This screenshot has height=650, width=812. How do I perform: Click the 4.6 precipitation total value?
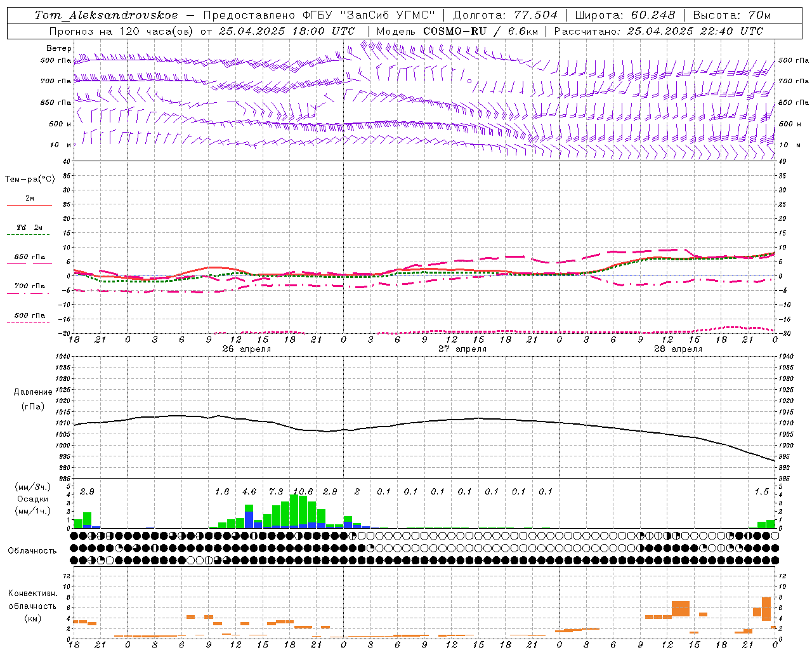(249, 491)
